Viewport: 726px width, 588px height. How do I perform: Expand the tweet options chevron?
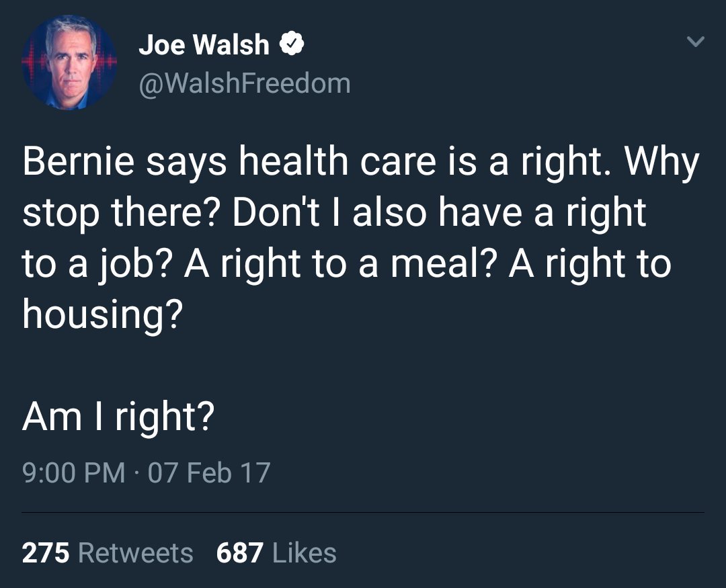pos(695,42)
